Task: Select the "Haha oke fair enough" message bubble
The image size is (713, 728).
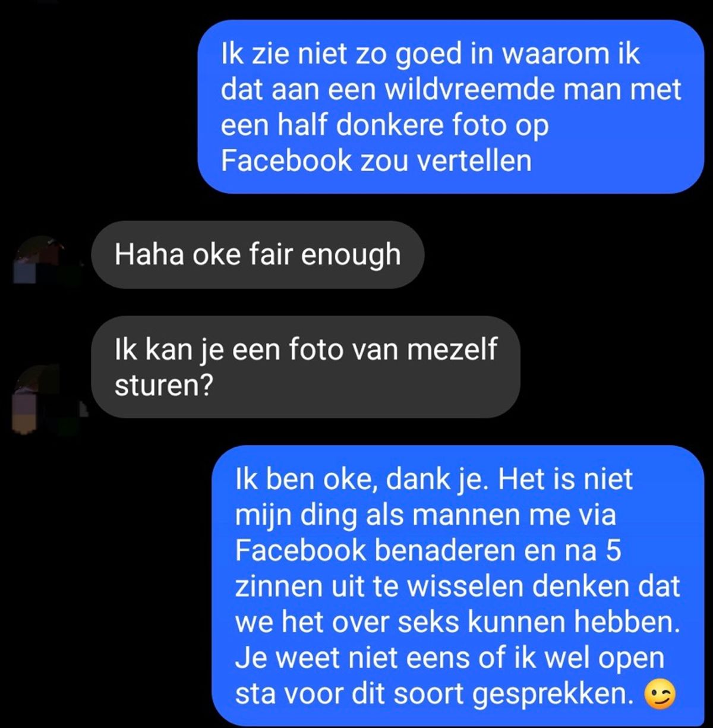Action: click(x=257, y=255)
